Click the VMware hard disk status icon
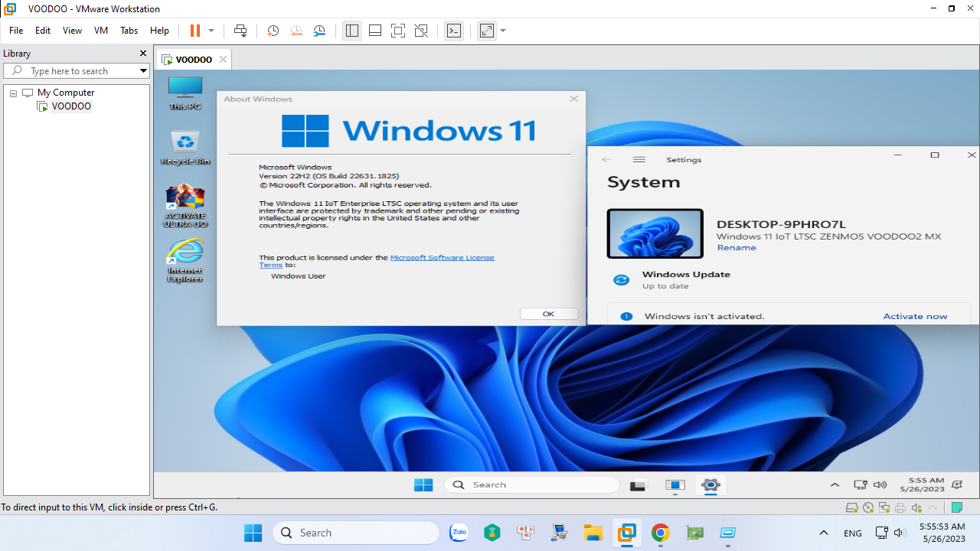Screen dimensions: 980x551 851,507
